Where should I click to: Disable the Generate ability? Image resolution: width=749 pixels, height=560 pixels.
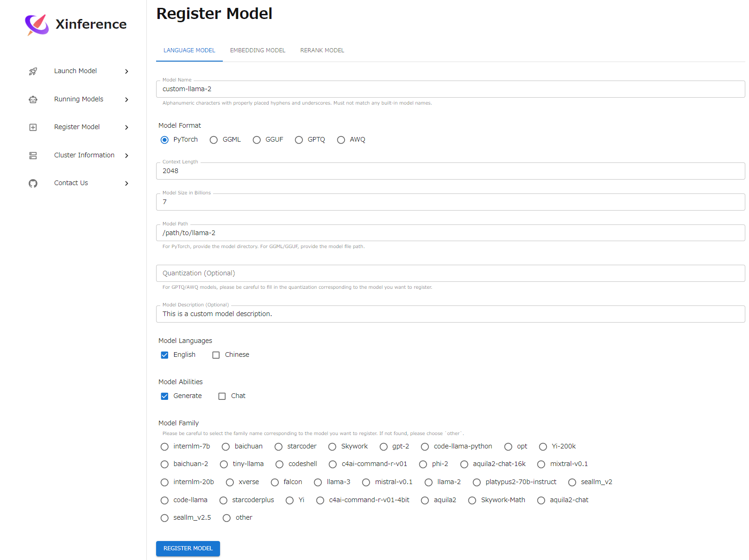pyautogui.click(x=164, y=396)
